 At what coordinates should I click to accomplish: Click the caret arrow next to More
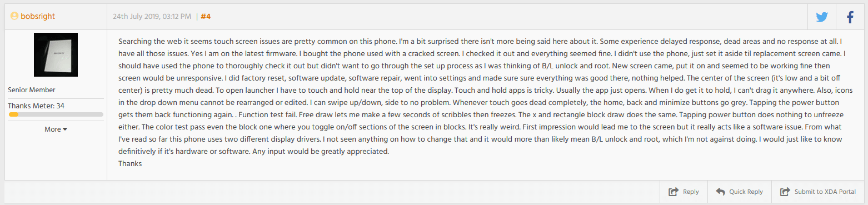pyautogui.click(x=65, y=129)
